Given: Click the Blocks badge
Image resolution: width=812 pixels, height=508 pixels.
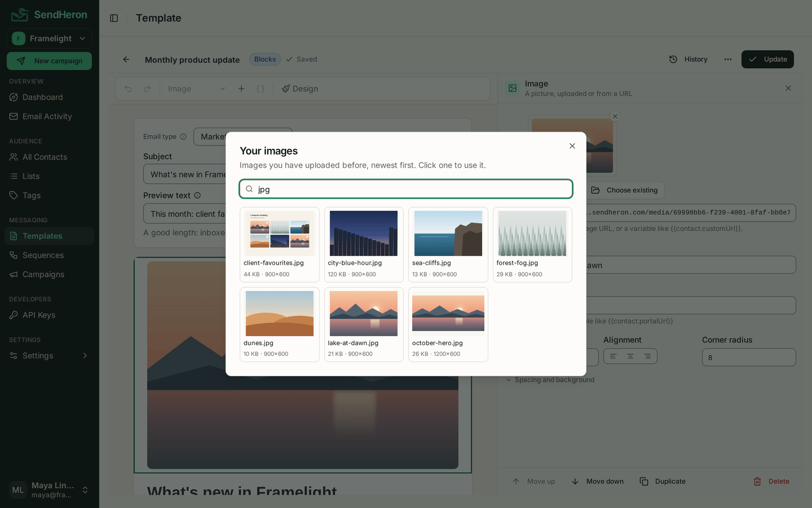Looking at the screenshot, I should 265,59.
